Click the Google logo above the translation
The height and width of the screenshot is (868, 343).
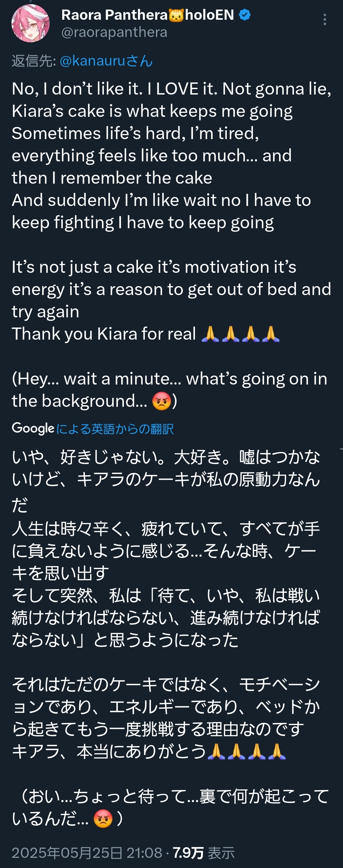pos(33,428)
